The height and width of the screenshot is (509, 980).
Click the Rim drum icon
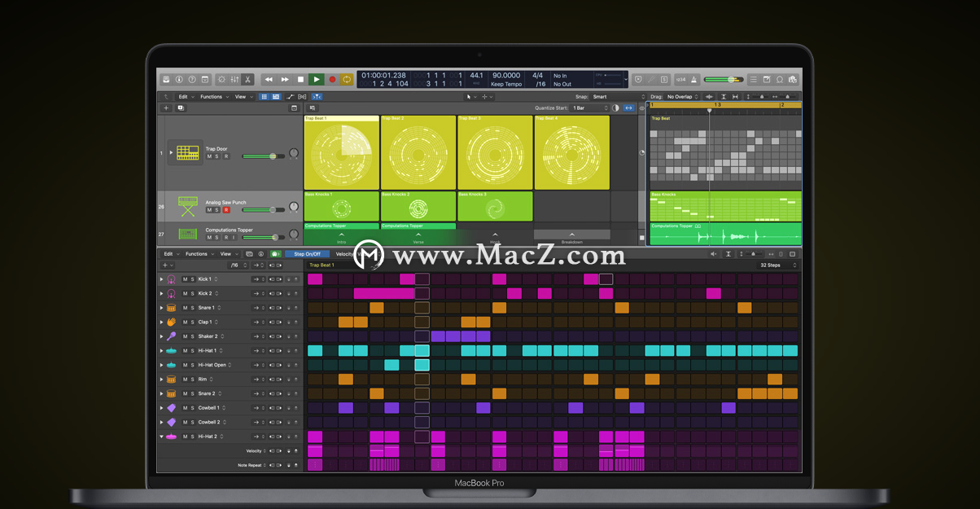click(x=171, y=380)
